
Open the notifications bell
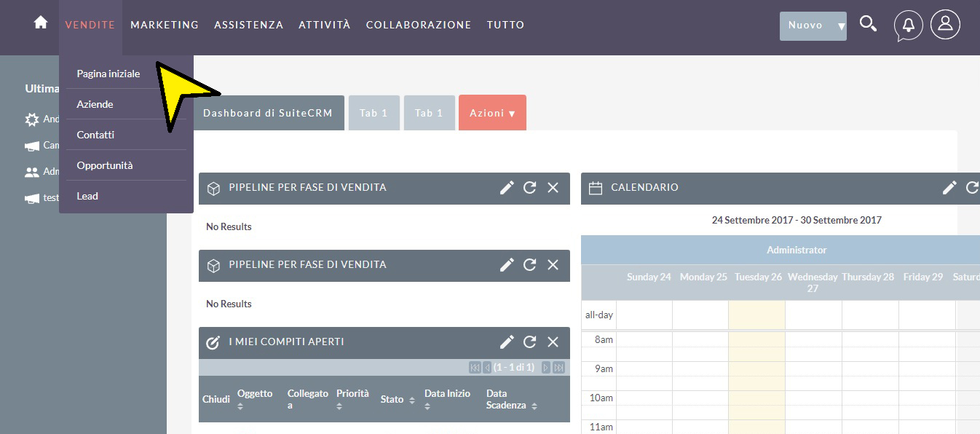tap(909, 25)
